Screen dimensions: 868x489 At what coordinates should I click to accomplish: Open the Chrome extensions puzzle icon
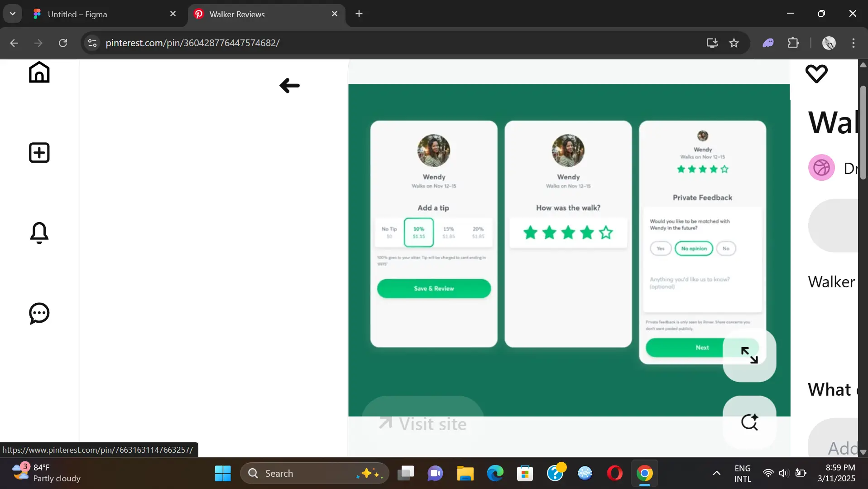tap(793, 43)
